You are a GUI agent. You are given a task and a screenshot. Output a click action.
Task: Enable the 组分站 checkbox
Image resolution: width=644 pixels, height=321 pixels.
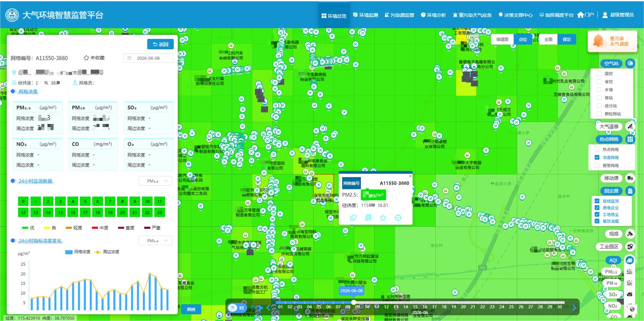(x=599, y=106)
